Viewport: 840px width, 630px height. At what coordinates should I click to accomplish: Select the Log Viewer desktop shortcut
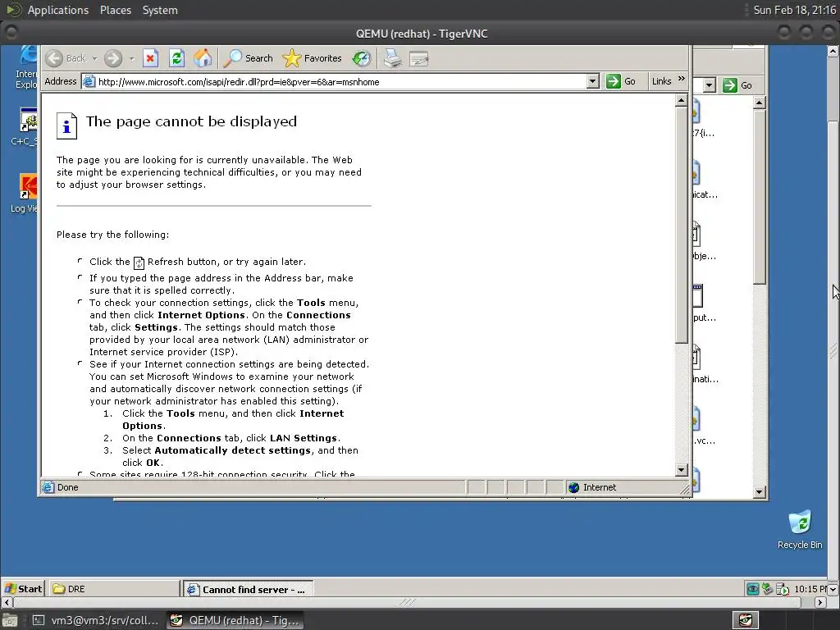click(x=25, y=194)
